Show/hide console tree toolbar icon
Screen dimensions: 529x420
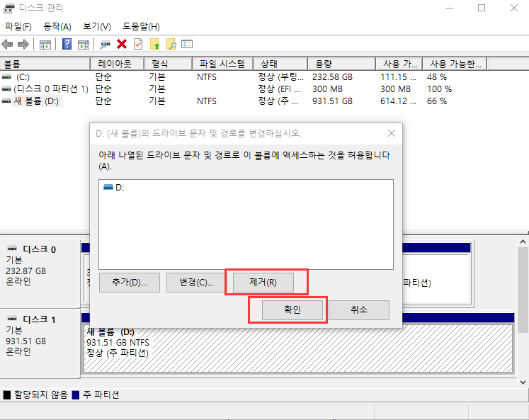click(x=45, y=45)
